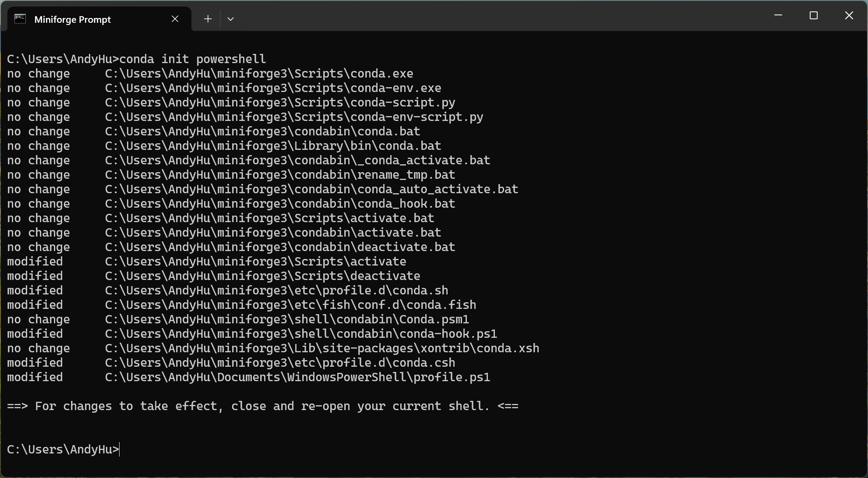This screenshot has width=868, height=478.
Task: Click the 'For changes to take effect' message
Action: [263, 406]
